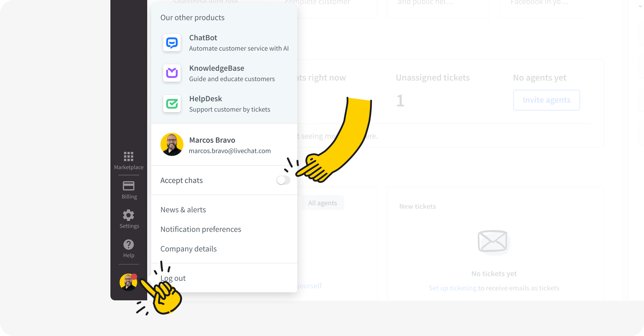The image size is (644, 336).
Task: Disable the Accept chats toggle
Action: [x=283, y=180]
